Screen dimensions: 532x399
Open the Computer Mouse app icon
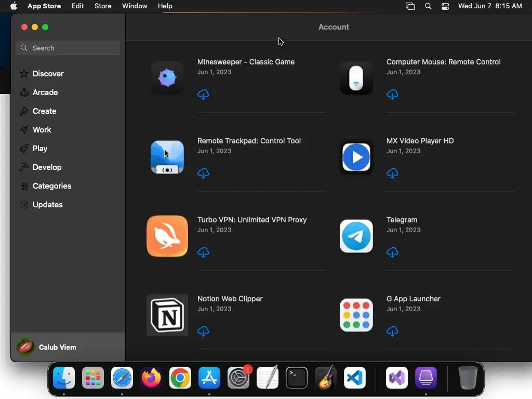coord(356,78)
